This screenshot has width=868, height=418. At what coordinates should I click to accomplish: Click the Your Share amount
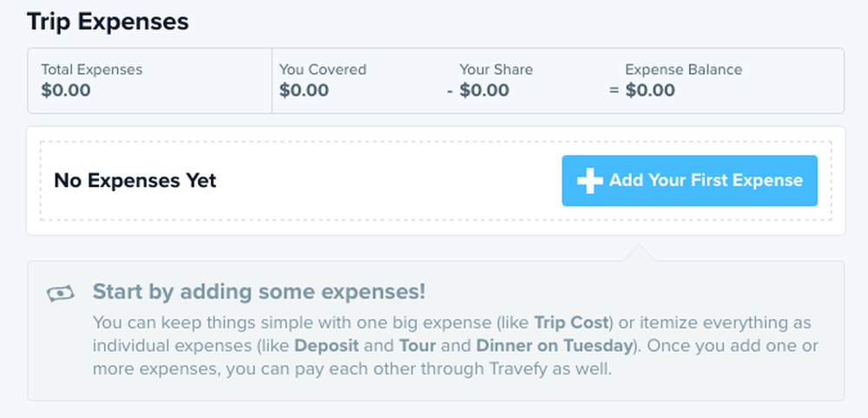pos(484,90)
